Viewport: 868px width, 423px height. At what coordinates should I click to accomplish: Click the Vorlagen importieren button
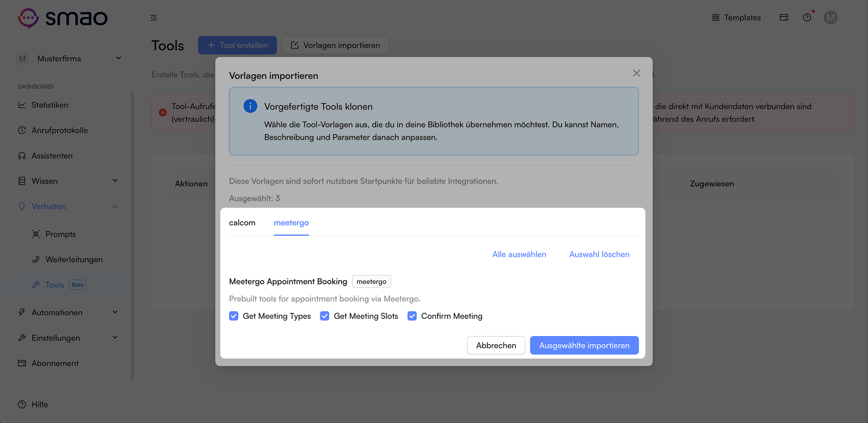(335, 45)
